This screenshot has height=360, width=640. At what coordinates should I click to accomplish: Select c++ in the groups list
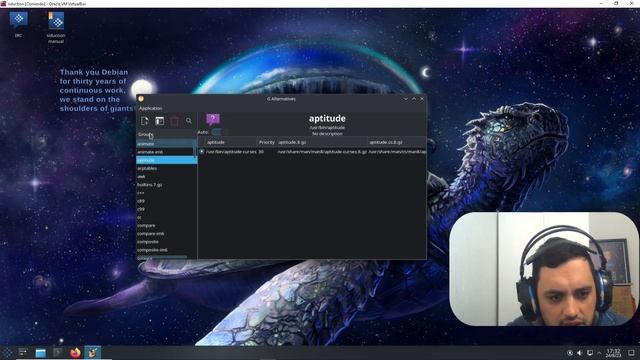click(167, 193)
